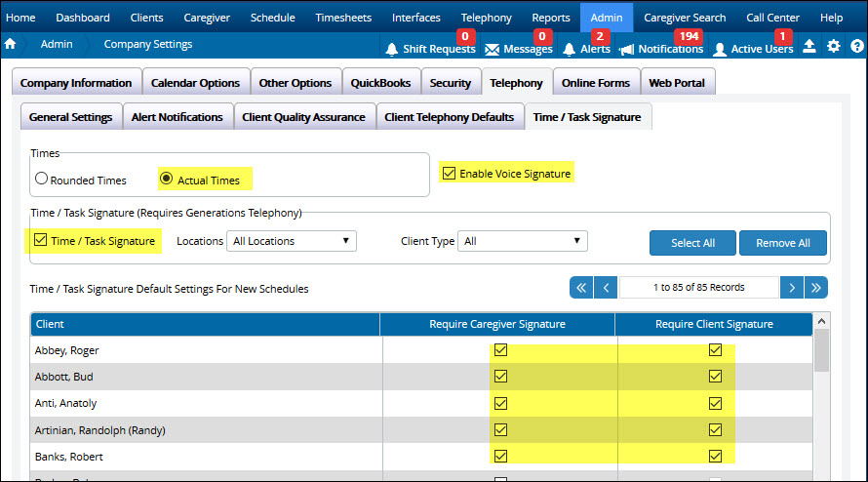The image size is (868, 482).
Task: Go to next page of records
Action: [x=792, y=288]
